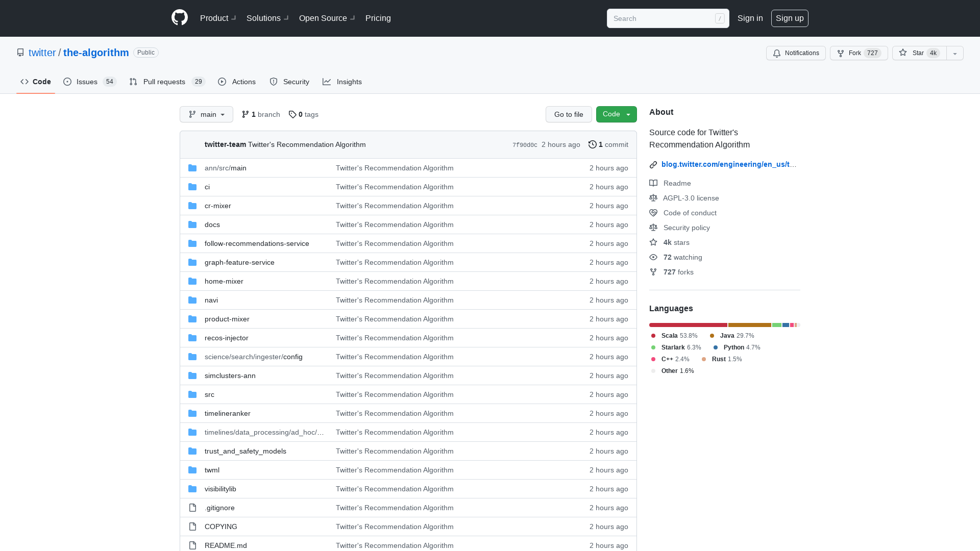The width and height of the screenshot is (980, 551).
Task: Click the twitter-team commit author
Action: coord(225,144)
